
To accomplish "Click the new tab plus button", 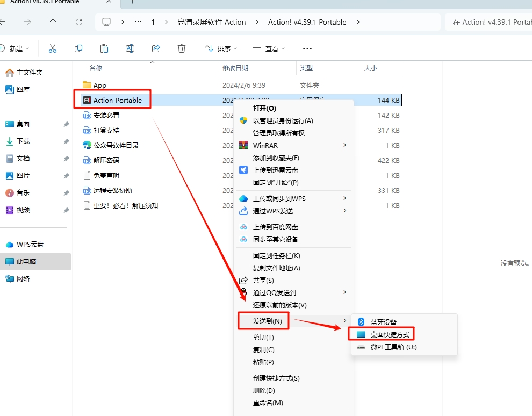I will (x=132, y=4).
